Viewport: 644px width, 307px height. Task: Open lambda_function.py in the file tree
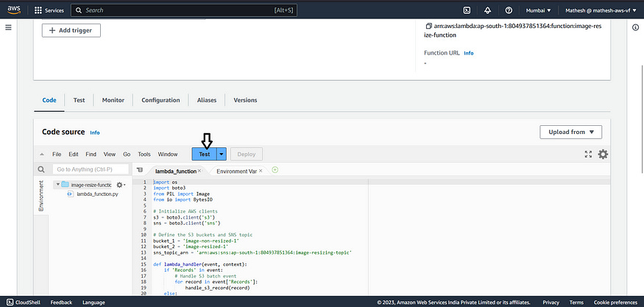[97, 194]
